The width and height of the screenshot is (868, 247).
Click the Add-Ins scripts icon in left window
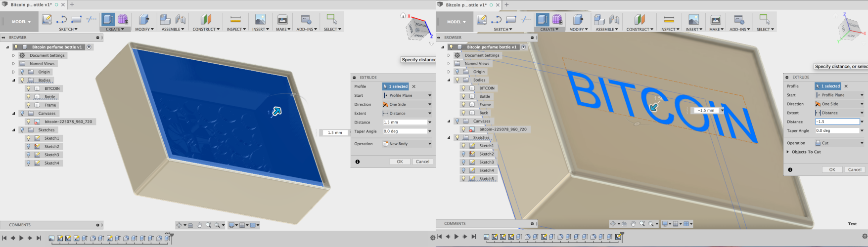click(x=306, y=19)
